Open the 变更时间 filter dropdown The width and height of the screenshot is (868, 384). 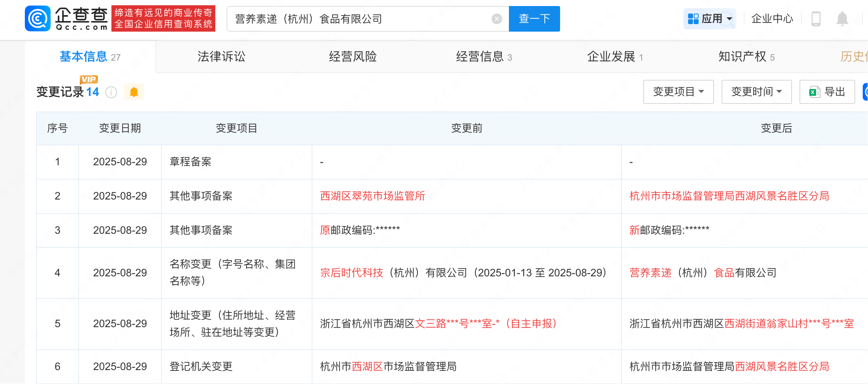(x=757, y=92)
